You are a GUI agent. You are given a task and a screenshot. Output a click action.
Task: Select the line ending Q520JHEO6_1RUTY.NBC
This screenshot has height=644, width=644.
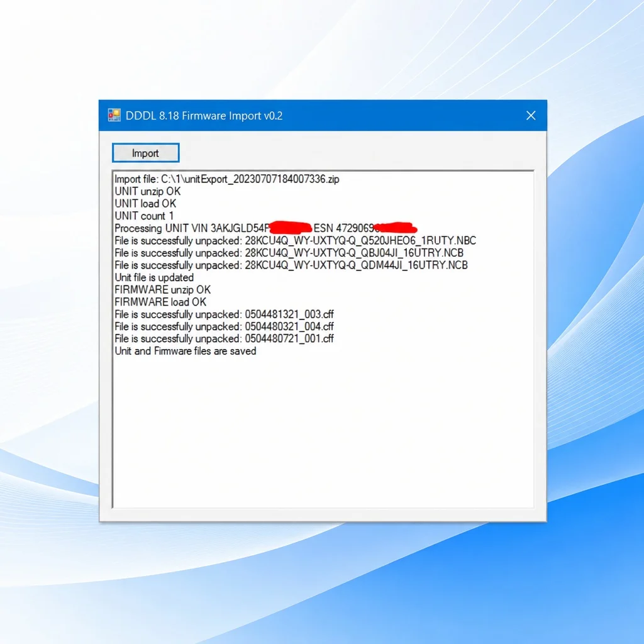click(296, 240)
